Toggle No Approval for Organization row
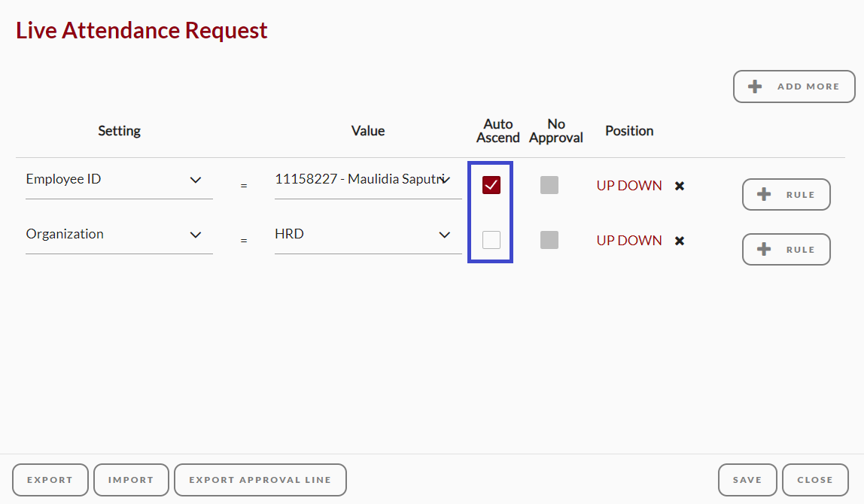Screen dimensions: 864x504 [549, 240]
